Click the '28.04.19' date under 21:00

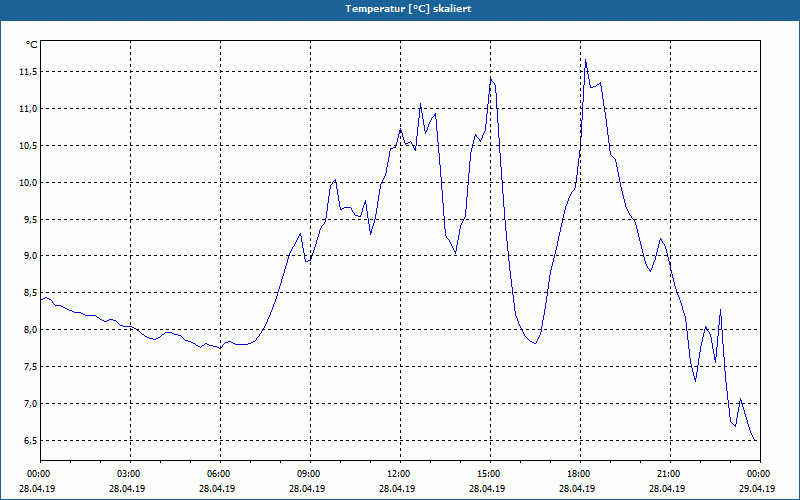667,488
